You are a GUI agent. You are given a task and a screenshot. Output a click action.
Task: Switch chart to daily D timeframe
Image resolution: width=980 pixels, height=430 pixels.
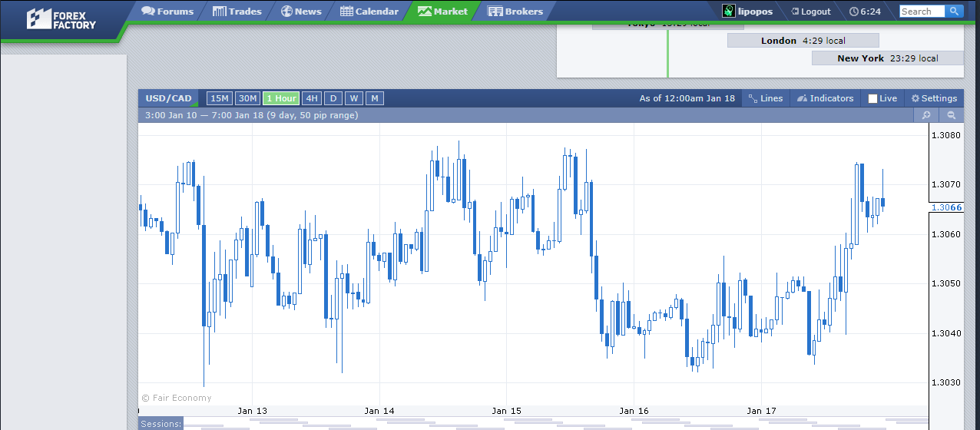click(333, 98)
